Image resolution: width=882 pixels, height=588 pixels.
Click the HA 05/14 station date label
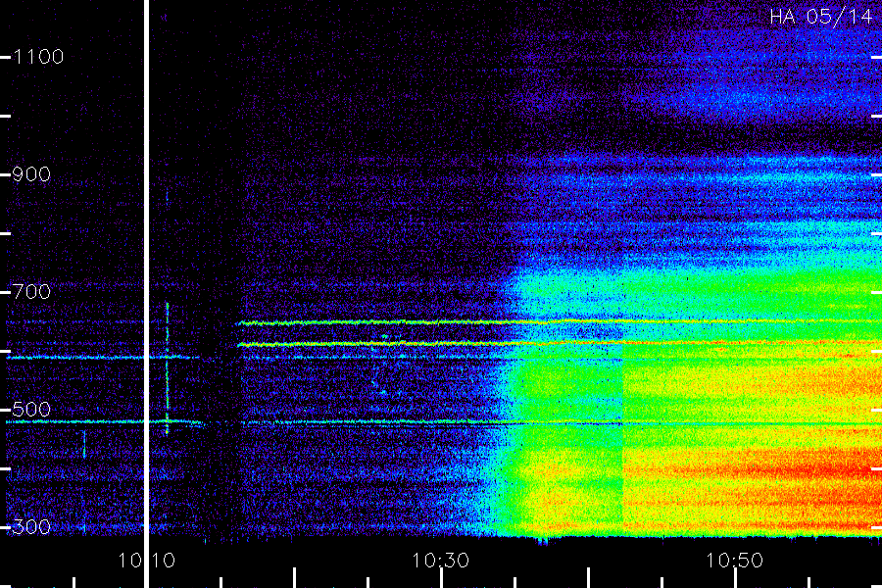820,17
